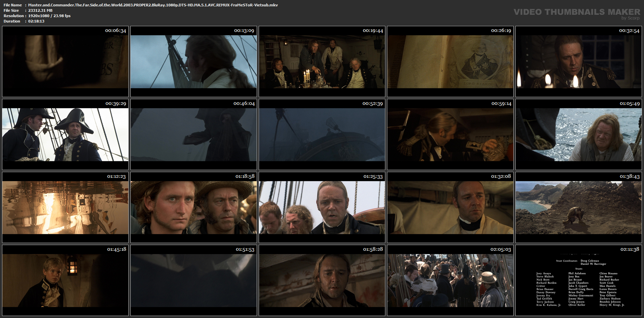Click the timestamp 01:12:23

click(x=116, y=176)
